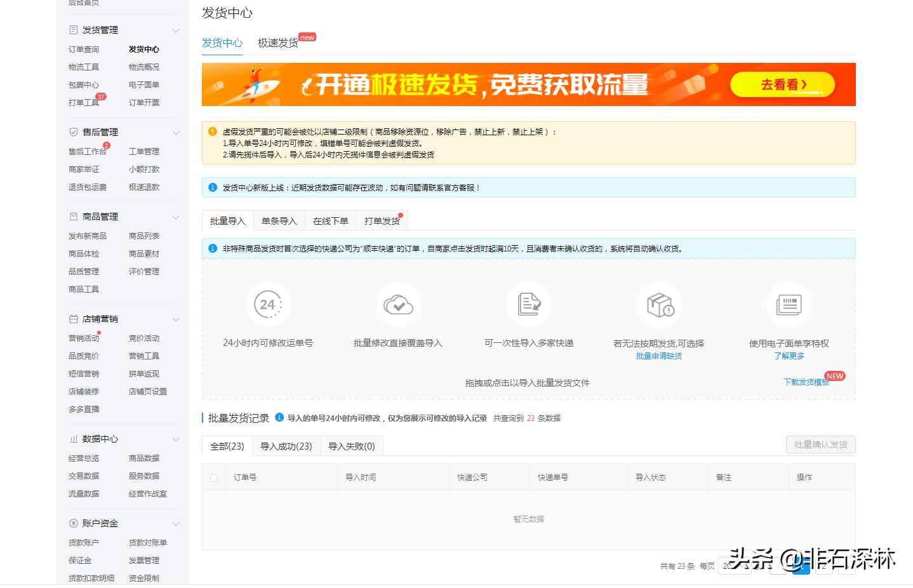Select the 24-hour modifiable waybill icon
The image size is (913, 588).
tap(268, 304)
